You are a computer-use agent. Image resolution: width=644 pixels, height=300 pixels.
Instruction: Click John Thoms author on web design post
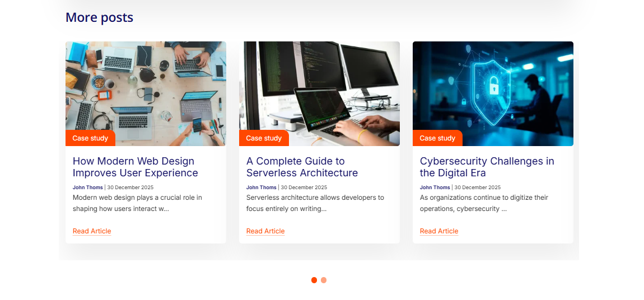tap(88, 187)
